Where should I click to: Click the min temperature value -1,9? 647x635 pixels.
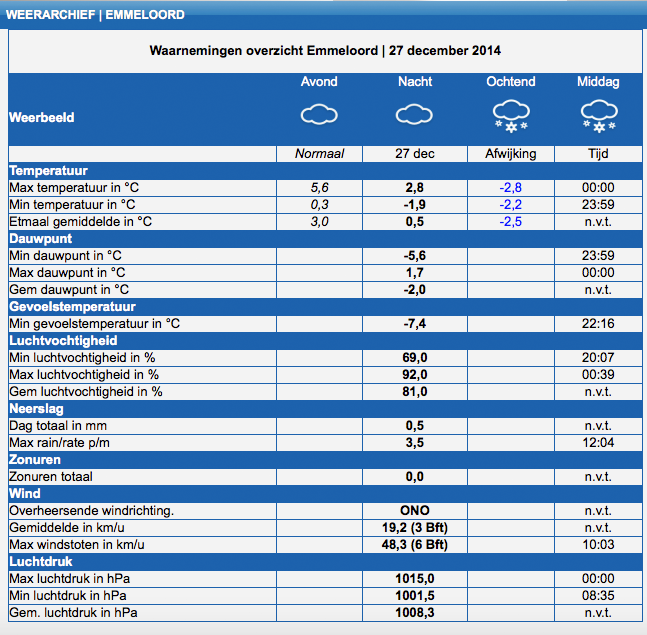(415, 205)
